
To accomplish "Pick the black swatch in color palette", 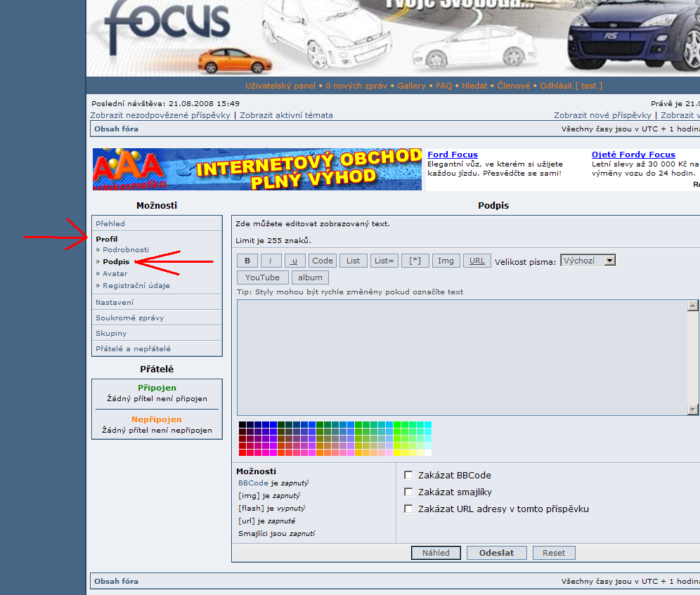I will (x=242, y=425).
